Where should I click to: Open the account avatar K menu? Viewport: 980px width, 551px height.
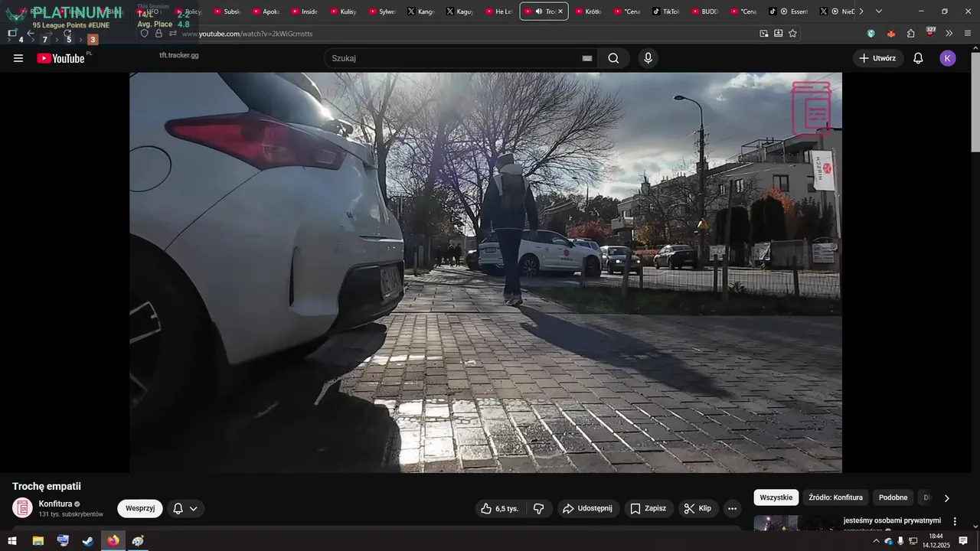coord(948,58)
